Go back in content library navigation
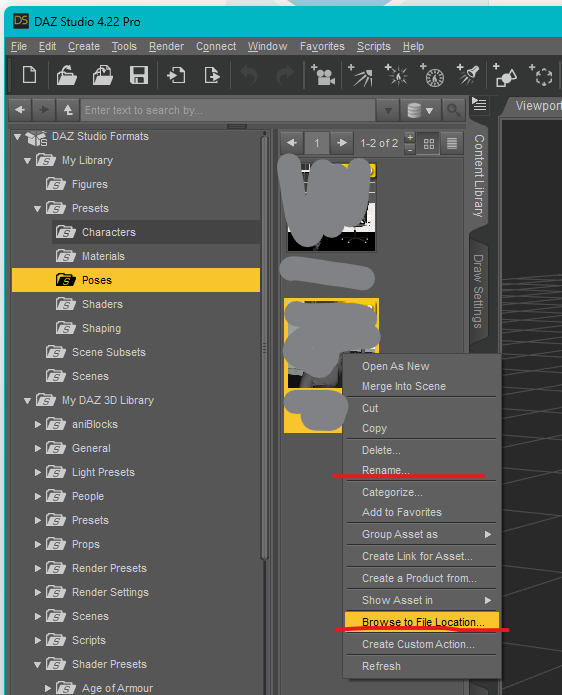Viewport: 562px width, 695px height. [20, 109]
